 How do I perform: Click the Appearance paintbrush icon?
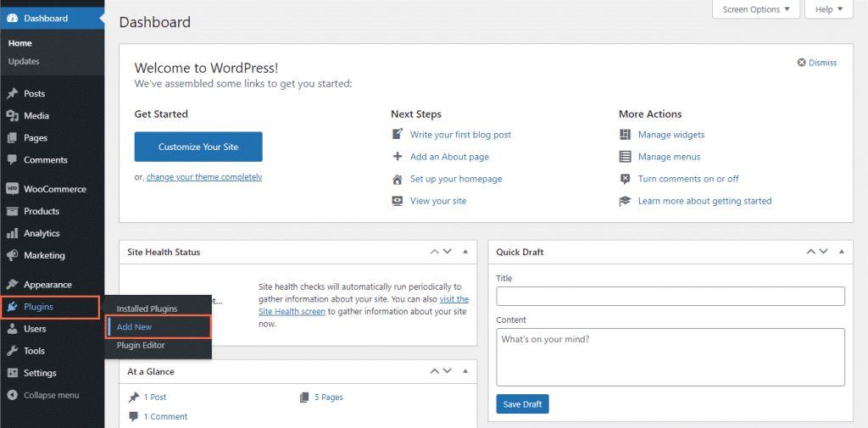(12, 285)
